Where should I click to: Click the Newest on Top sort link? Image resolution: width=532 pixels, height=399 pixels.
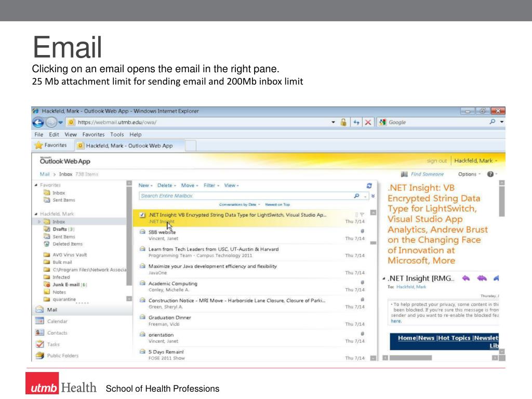[x=277, y=205]
